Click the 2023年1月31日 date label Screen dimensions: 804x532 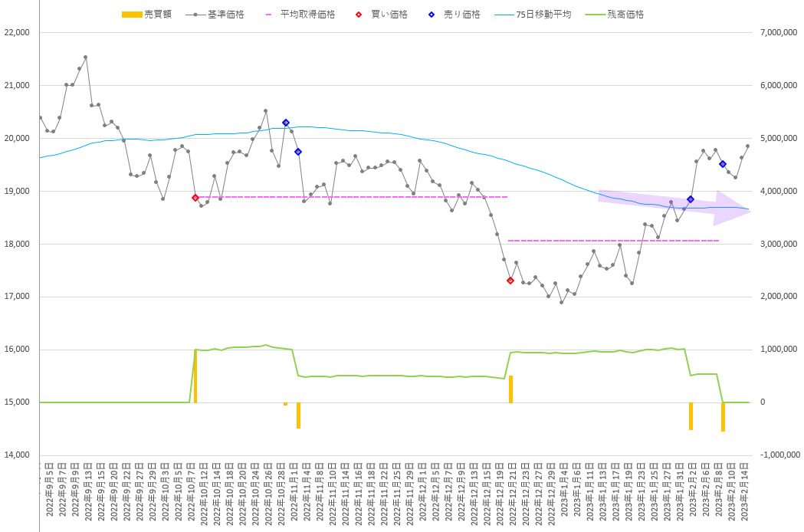(x=680, y=491)
